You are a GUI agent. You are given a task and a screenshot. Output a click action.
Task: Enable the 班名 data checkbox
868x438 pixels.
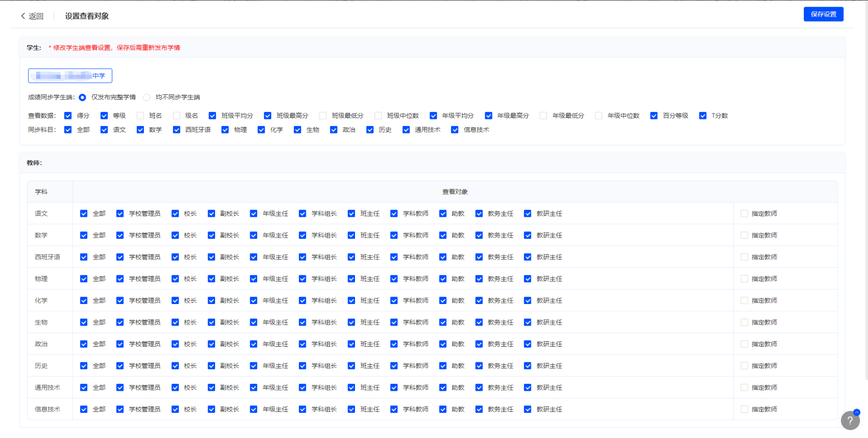click(x=140, y=116)
